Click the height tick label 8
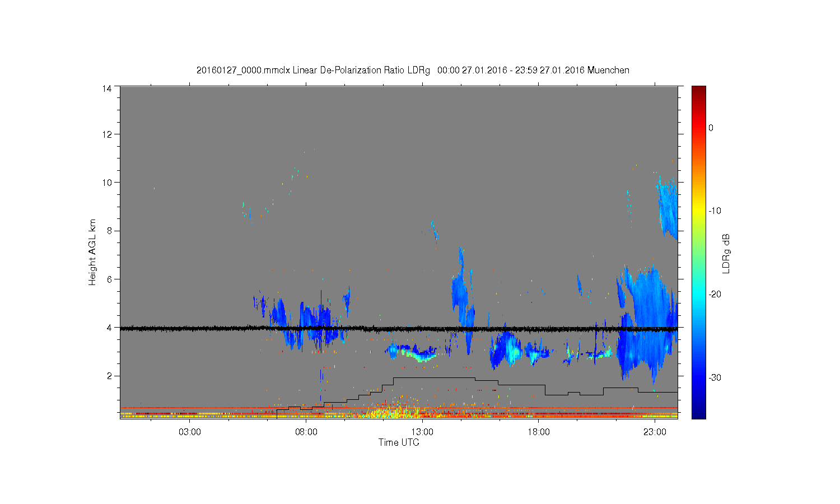This screenshot has width=840, height=504. pyautogui.click(x=109, y=231)
